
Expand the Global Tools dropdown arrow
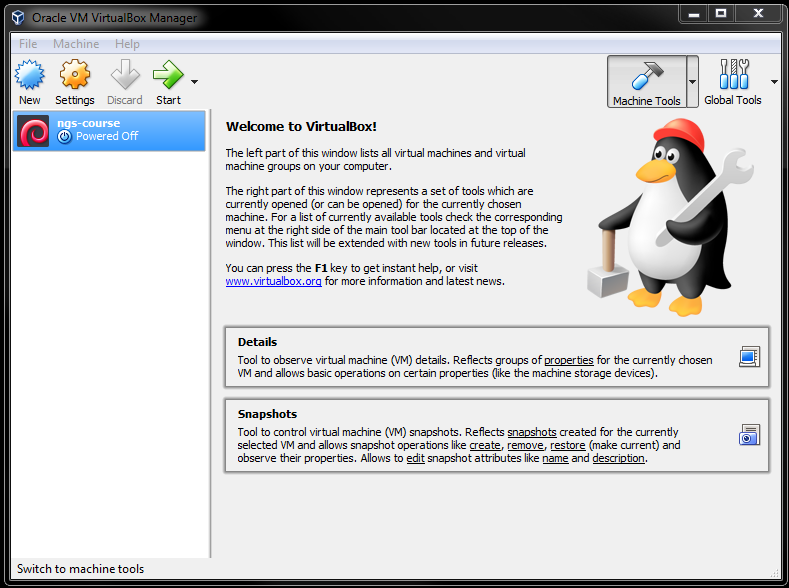pos(774,81)
